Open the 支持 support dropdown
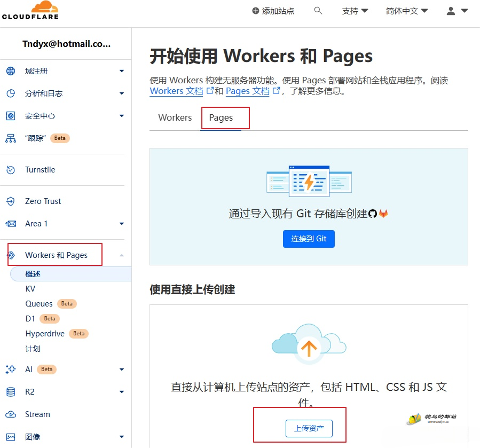480x448 pixels. point(355,11)
